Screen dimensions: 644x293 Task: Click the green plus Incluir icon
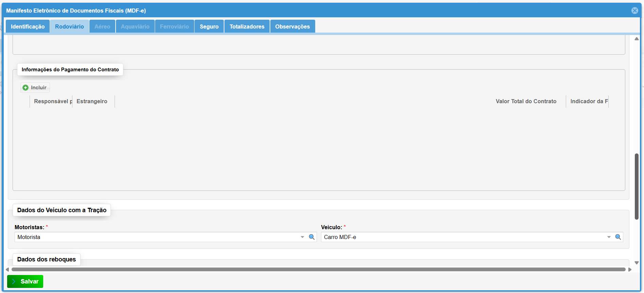click(x=26, y=88)
